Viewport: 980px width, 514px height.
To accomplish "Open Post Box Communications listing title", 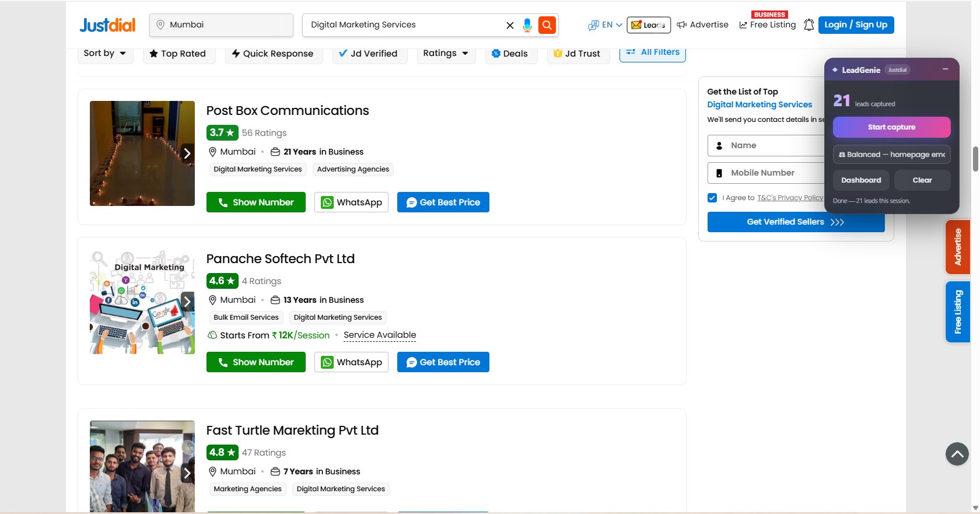I will [288, 111].
